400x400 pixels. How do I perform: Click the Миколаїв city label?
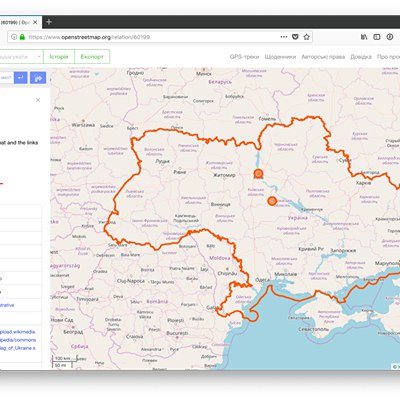coord(286,274)
